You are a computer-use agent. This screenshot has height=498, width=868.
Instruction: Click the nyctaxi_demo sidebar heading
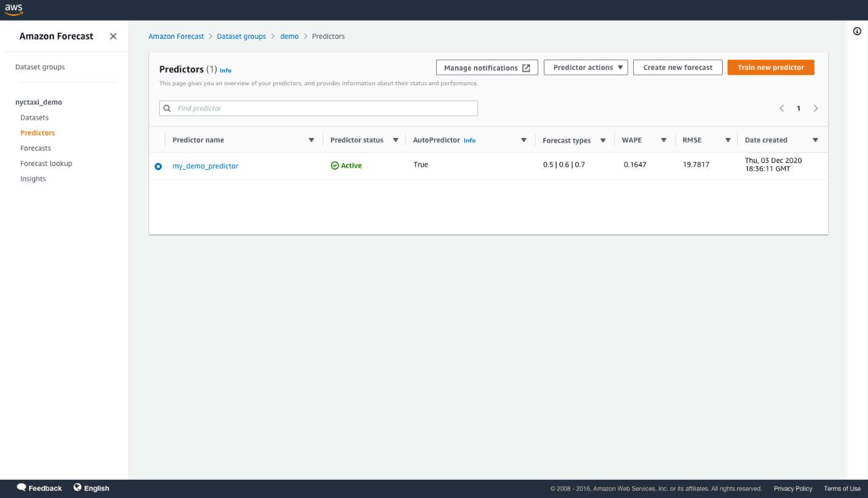39,102
